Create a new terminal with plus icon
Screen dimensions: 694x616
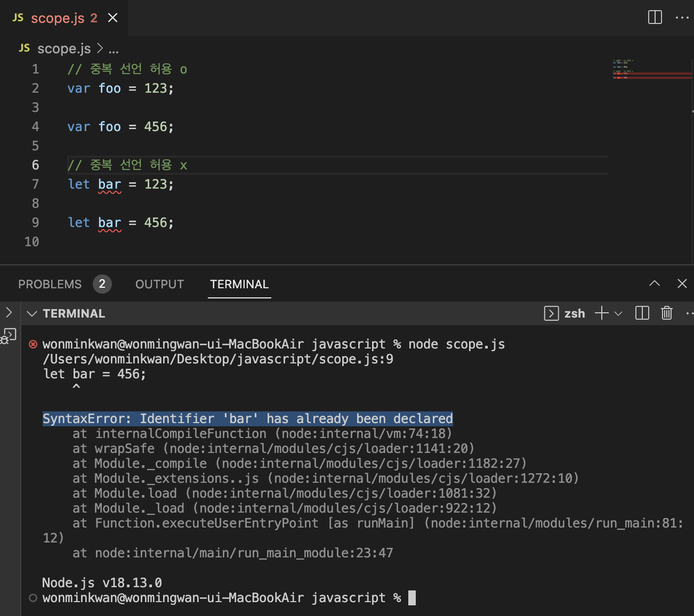point(602,313)
